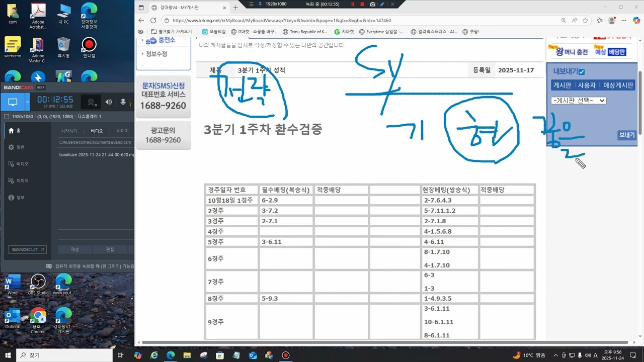Toggle microphone in Bandicam
Screen dimensions: 644x362
pyautogui.click(x=123, y=102)
